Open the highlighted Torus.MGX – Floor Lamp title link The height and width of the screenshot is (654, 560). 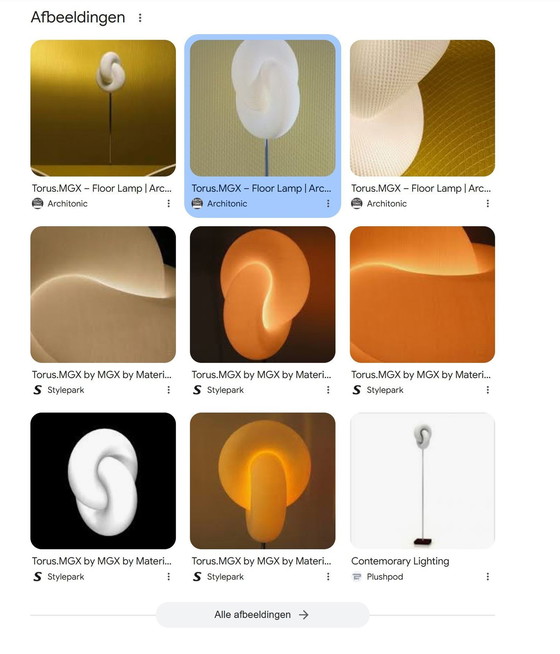[261, 188]
